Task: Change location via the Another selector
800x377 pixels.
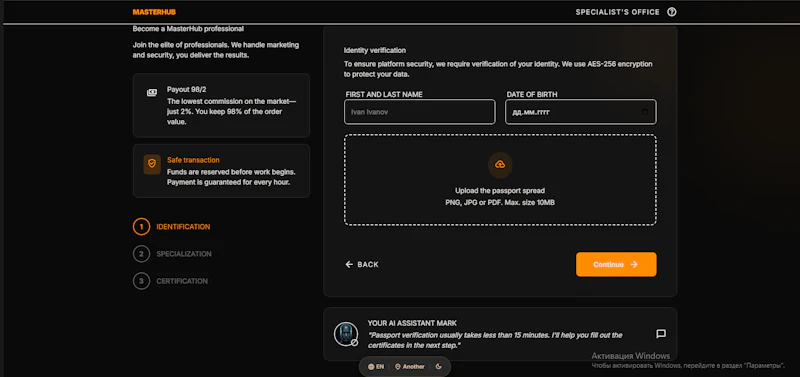Action: click(x=410, y=366)
